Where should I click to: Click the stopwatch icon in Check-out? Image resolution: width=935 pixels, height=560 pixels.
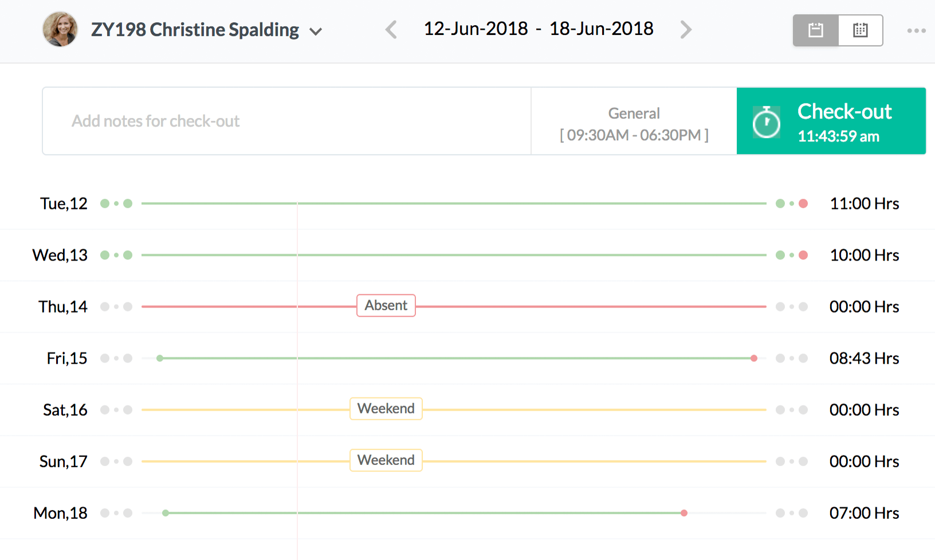coord(766,122)
